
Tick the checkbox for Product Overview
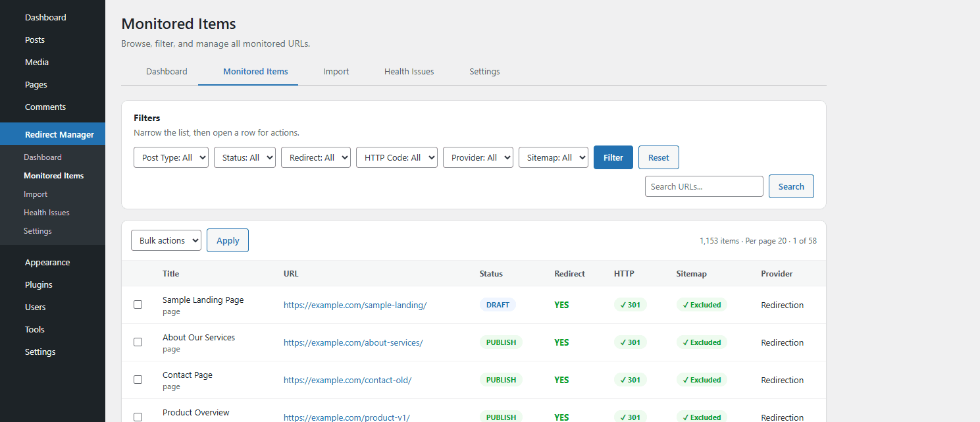138,417
